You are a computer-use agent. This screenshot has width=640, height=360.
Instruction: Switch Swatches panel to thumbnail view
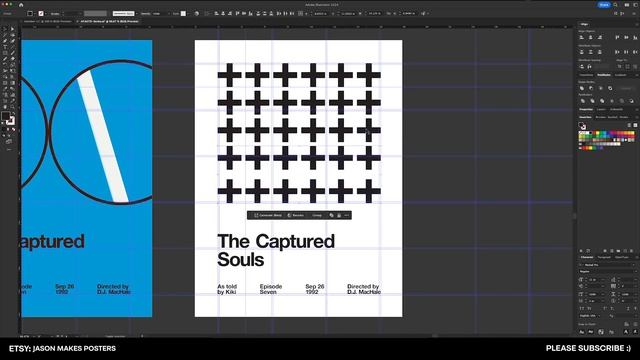[x=635, y=125]
